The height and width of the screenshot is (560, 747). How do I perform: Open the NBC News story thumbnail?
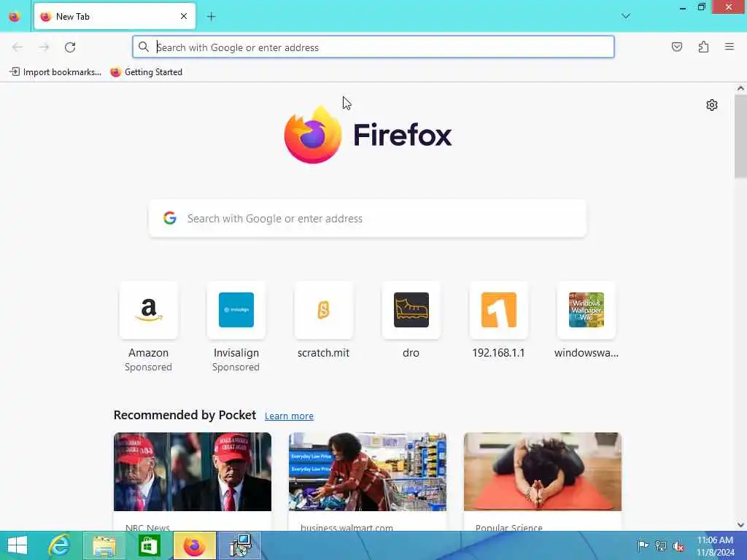193,472
